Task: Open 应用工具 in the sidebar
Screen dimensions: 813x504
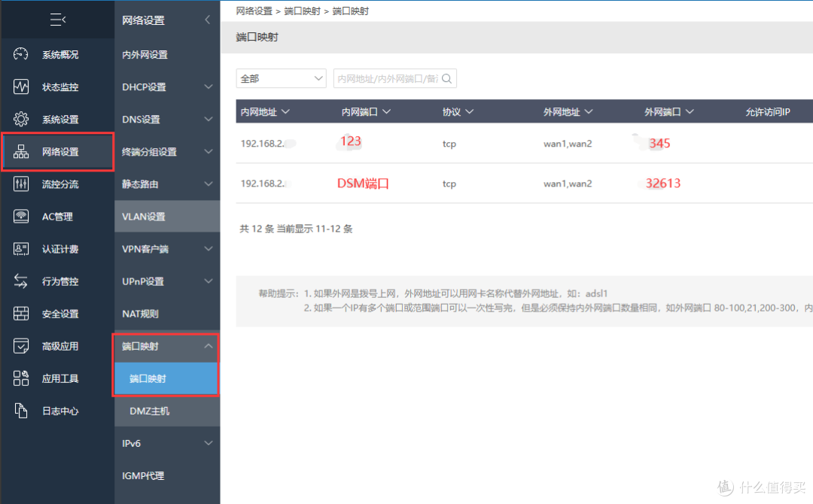Action: coord(60,378)
